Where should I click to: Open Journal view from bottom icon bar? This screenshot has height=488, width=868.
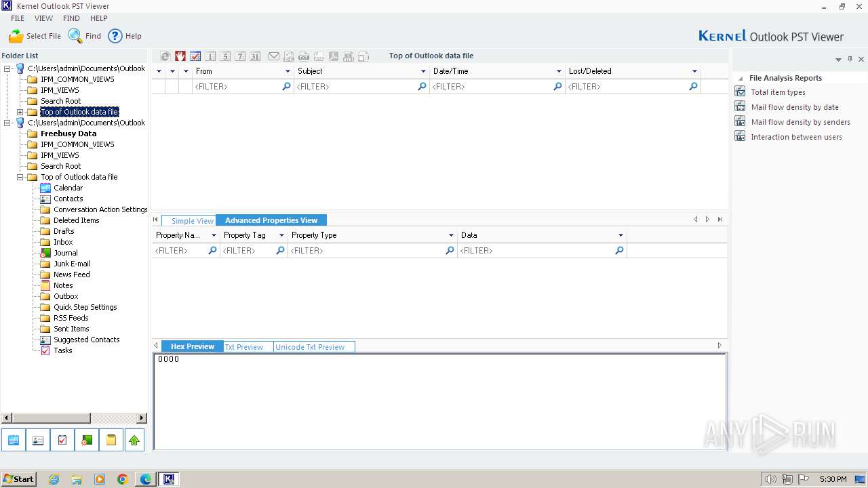[87, 440]
